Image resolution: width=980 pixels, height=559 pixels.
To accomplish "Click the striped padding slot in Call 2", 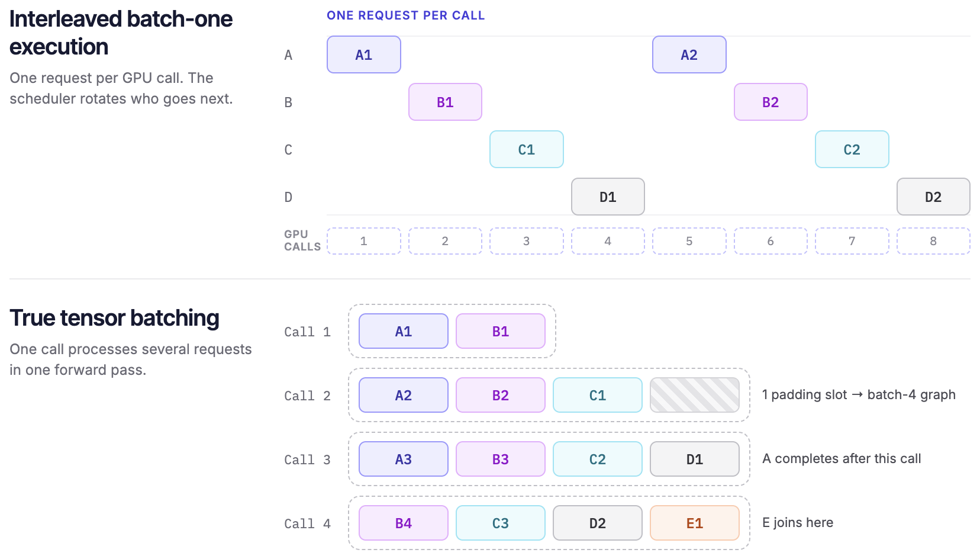I will tap(695, 395).
